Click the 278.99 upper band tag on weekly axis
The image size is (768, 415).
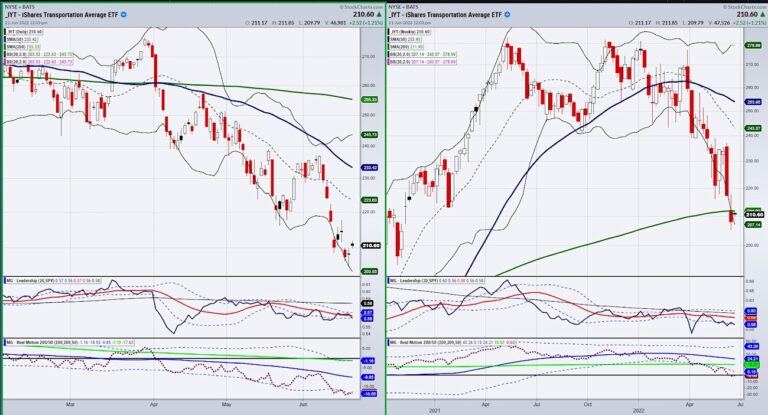[x=753, y=45]
